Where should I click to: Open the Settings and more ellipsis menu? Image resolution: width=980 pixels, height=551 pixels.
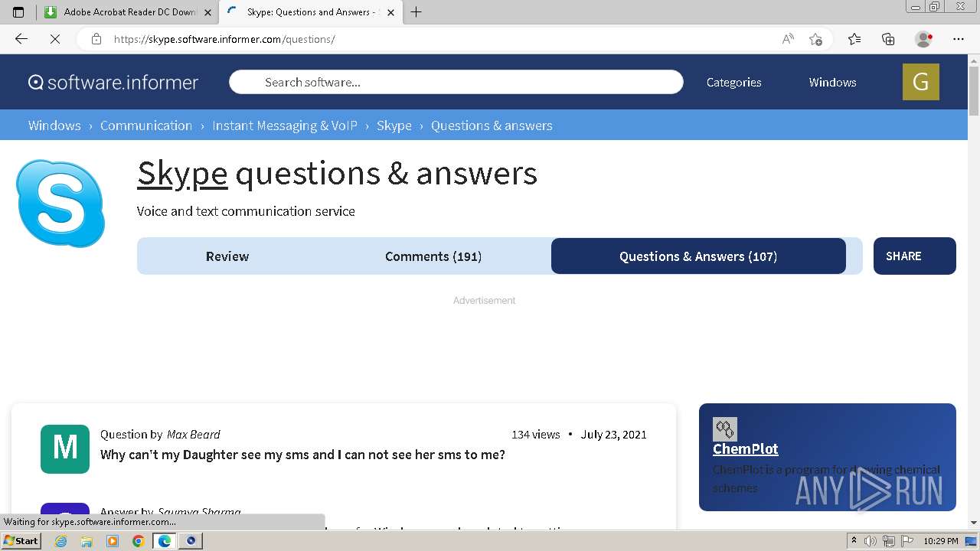[959, 39]
